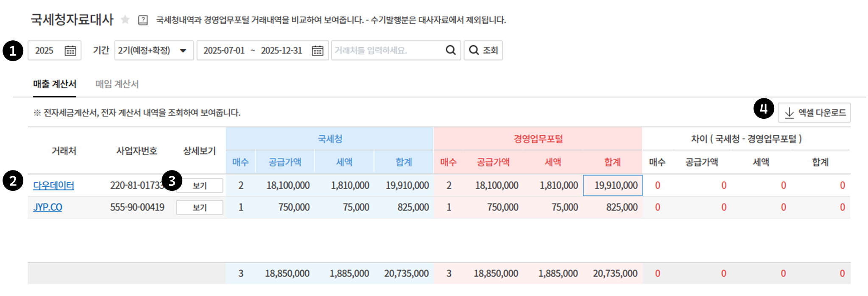Click 보기 button for JYP.CO row
Screen dimensions: 868x296
tap(200, 207)
